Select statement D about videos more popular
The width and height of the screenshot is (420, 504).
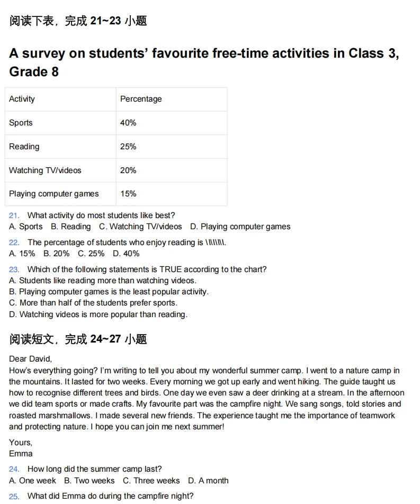click(98, 314)
